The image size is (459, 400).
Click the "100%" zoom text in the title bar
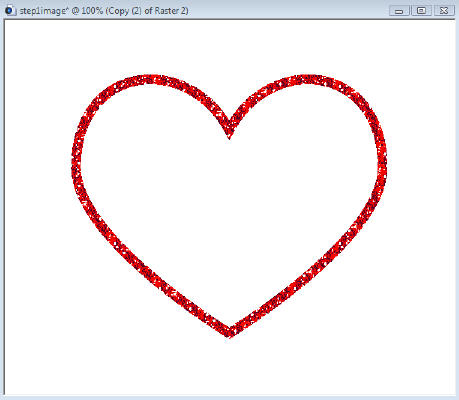point(92,11)
